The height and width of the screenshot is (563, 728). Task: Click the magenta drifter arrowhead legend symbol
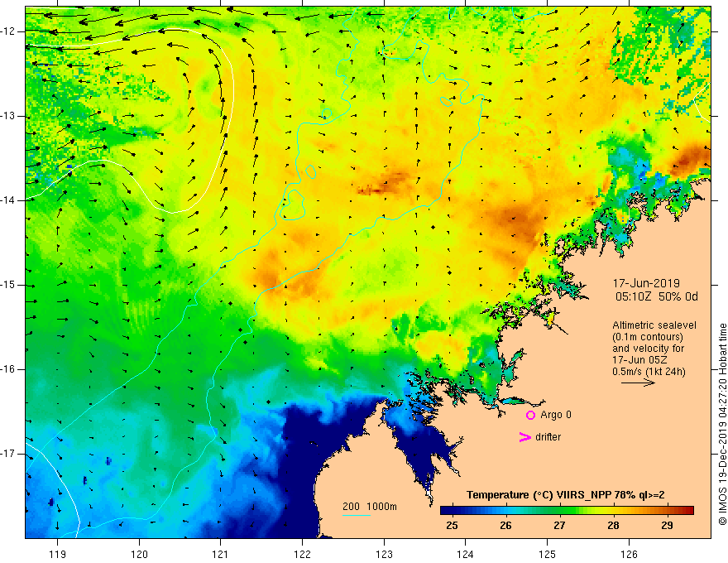(x=524, y=437)
